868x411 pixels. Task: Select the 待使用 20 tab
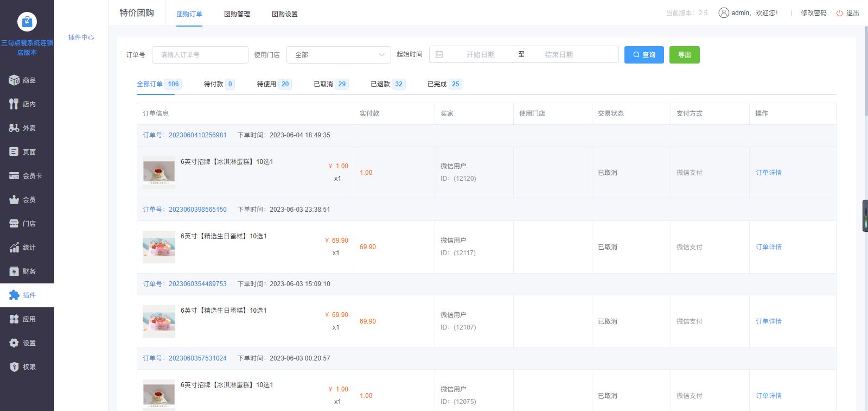[x=274, y=84]
